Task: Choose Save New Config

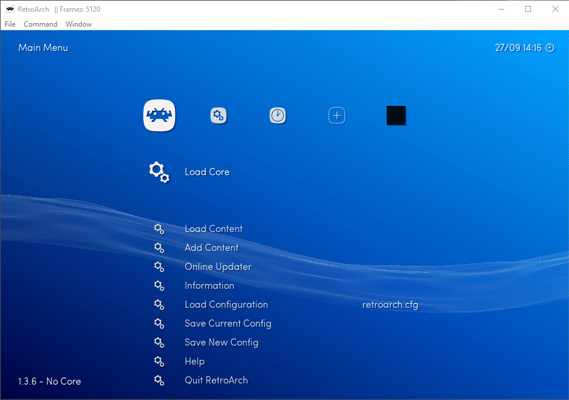Action: 221,342
